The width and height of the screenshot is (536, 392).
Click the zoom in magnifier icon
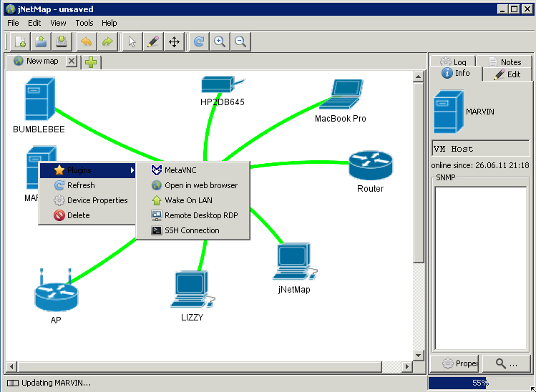pos(220,42)
